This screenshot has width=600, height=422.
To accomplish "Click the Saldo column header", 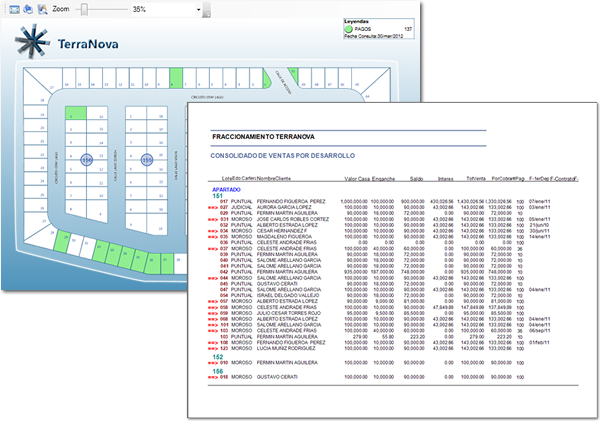I will pyautogui.click(x=416, y=179).
